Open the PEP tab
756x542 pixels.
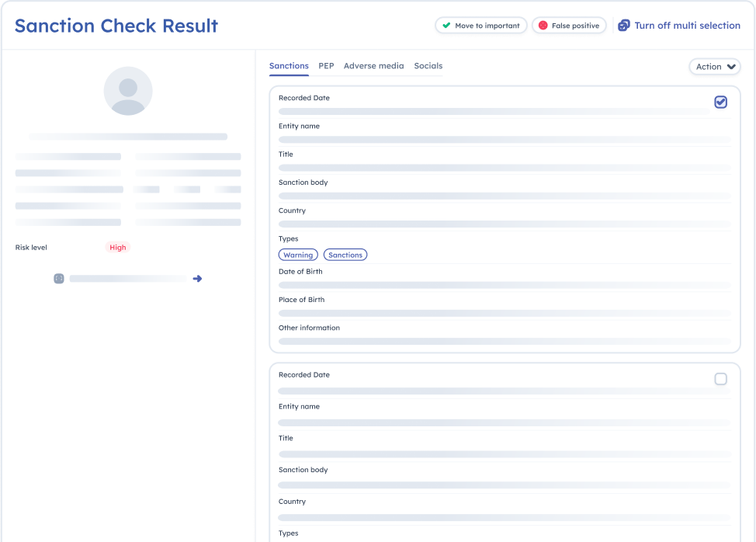click(326, 66)
